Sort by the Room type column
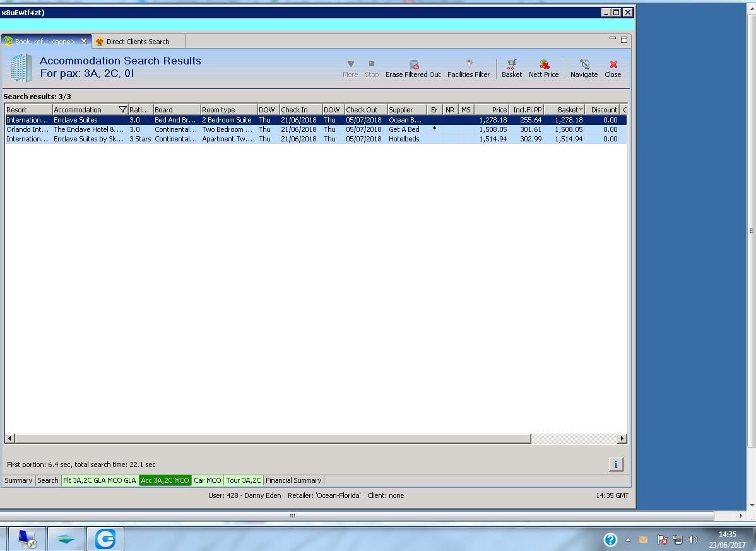The height and width of the screenshot is (551, 756). 229,110
